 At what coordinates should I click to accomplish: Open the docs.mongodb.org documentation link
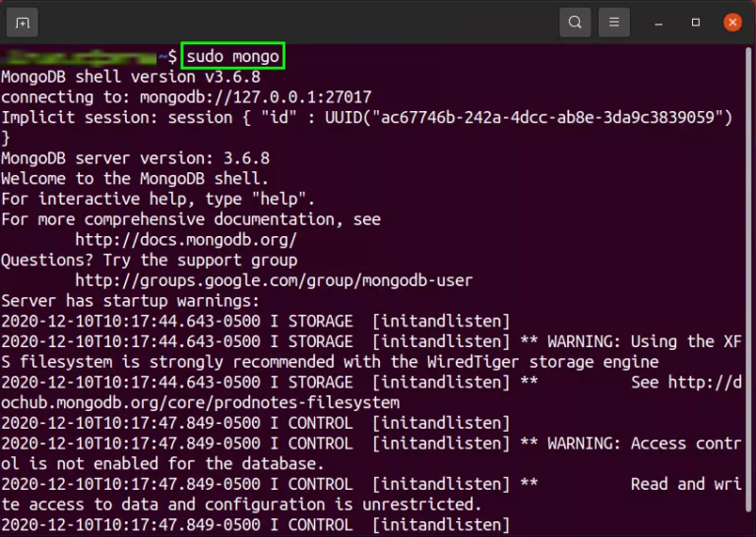185,240
